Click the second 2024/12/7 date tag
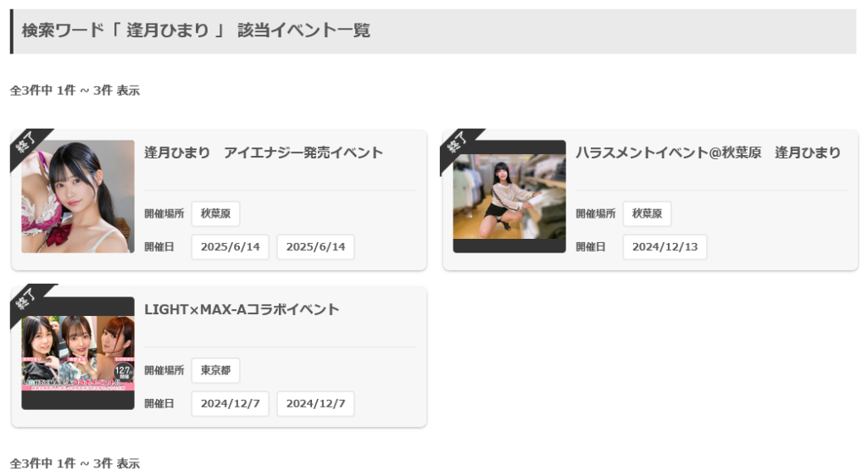Viewport: 868px width, 476px height. click(315, 403)
